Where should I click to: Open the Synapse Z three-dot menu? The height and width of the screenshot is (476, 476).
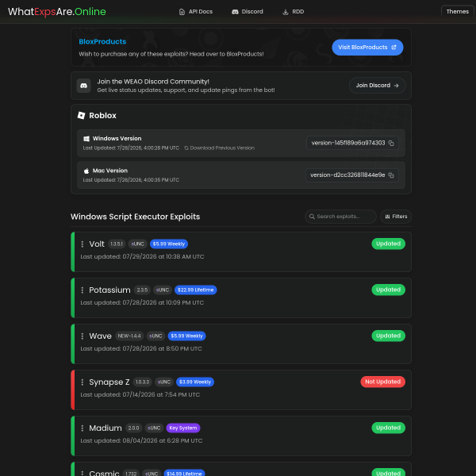click(x=83, y=382)
